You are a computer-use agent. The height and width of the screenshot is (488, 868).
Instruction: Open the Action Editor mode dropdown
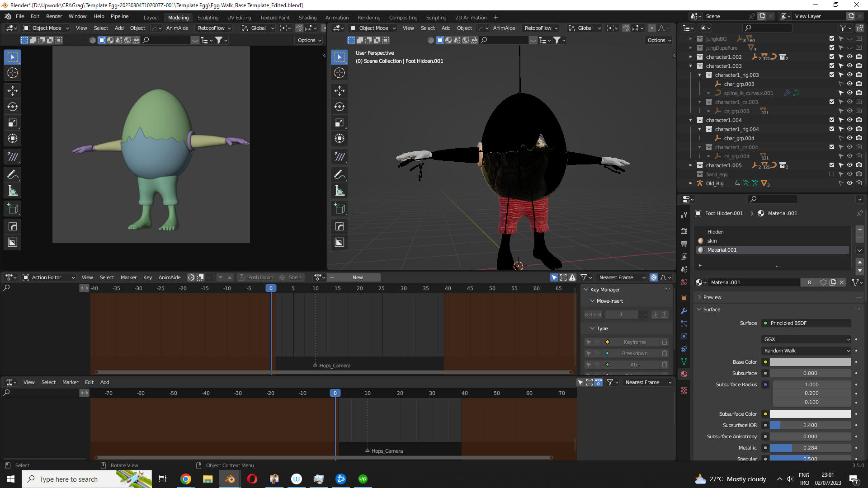(x=49, y=277)
